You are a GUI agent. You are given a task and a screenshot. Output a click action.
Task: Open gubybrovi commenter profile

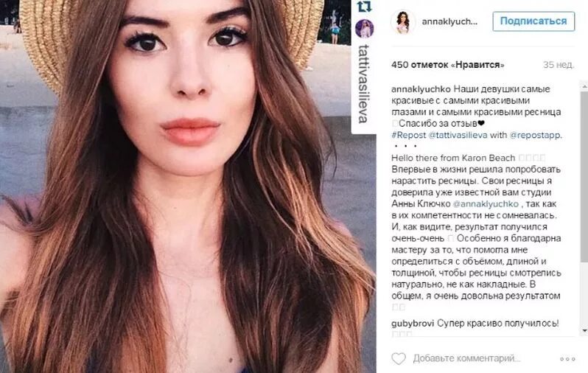click(x=413, y=323)
